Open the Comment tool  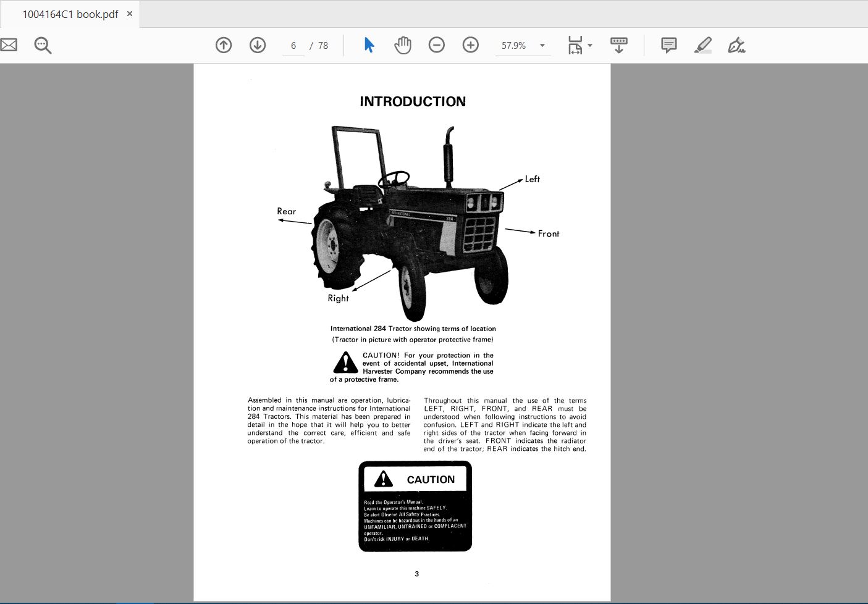[667, 44]
